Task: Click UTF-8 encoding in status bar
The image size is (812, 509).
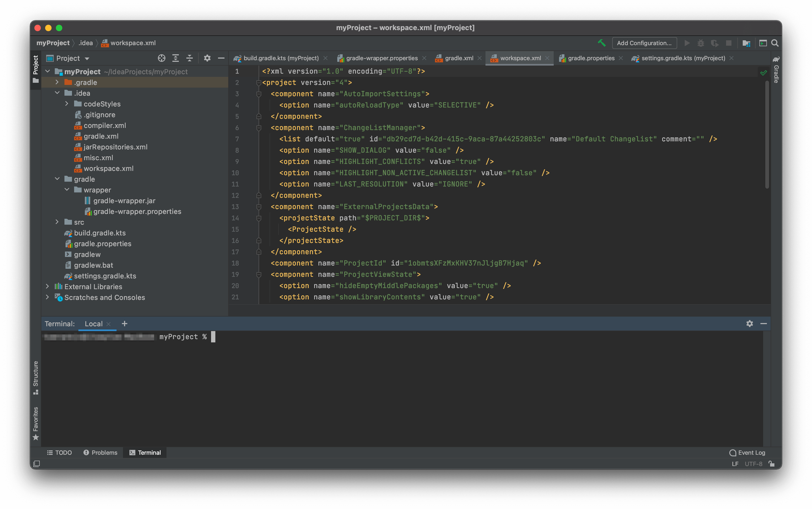Action: [x=753, y=464]
